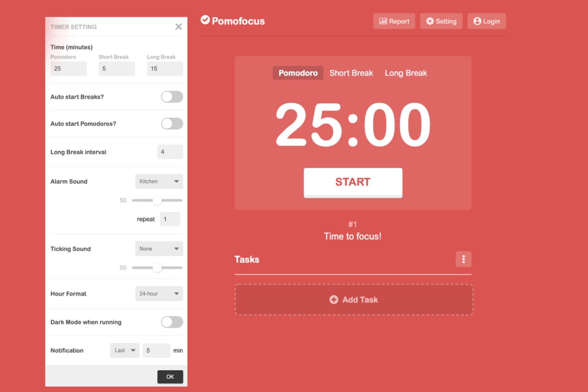
Task: Switch to Short Break tab
Action: (352, 73)
